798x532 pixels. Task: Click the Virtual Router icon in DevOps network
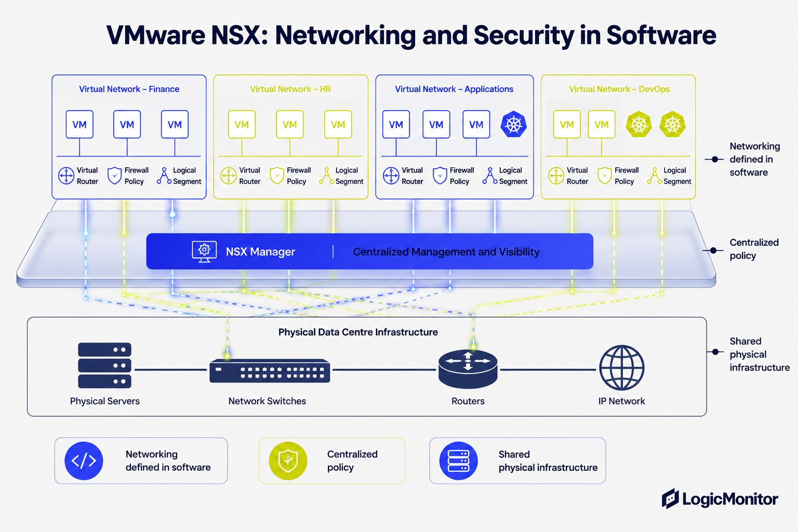556,176
